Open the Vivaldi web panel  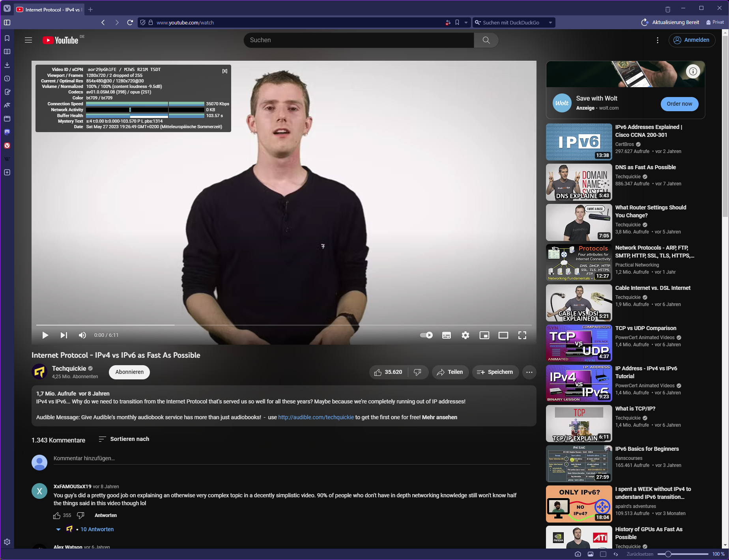pos(7,146)
